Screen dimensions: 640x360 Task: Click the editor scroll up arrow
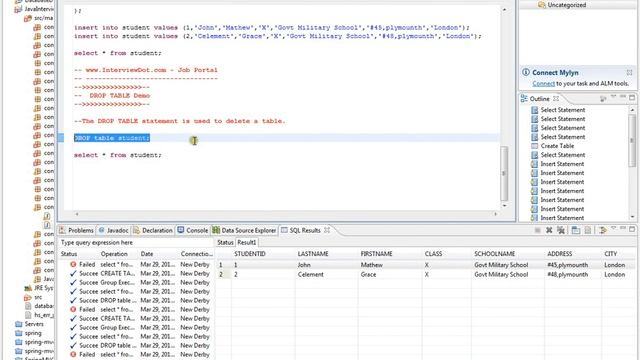(504, 9)
